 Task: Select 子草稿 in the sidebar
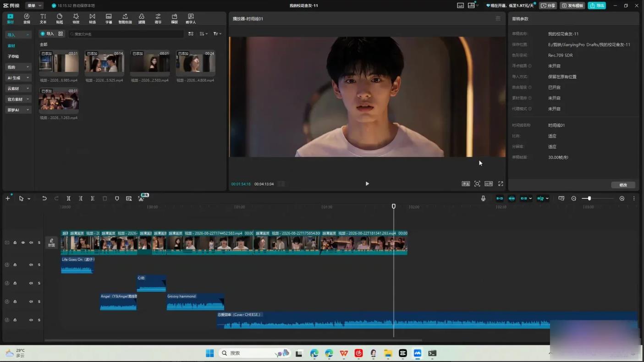coord(13,56)
